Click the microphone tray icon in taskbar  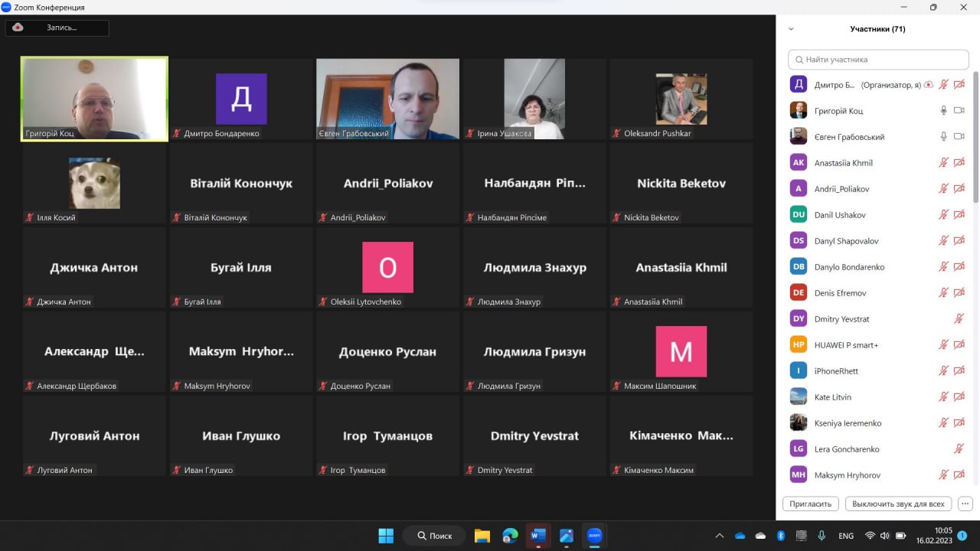click(x=822, y=536)
